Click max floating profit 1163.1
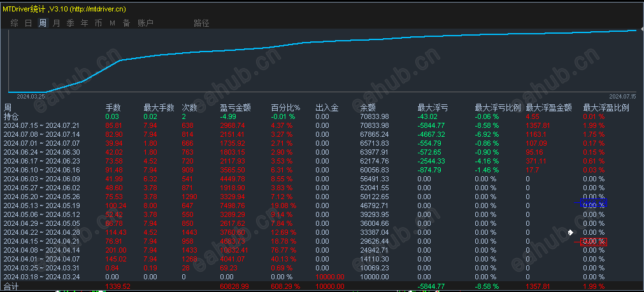This screenshot has width=644, height=292. [x=537, y=134]
